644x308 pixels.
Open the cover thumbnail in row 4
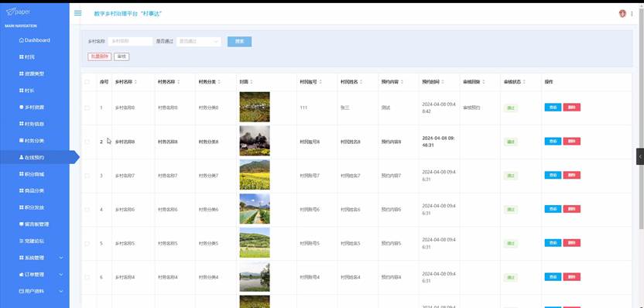[255, 209]
